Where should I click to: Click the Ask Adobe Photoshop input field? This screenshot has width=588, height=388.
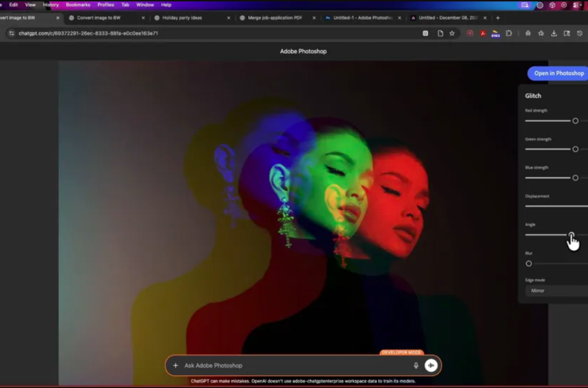[x=265, y=365]
